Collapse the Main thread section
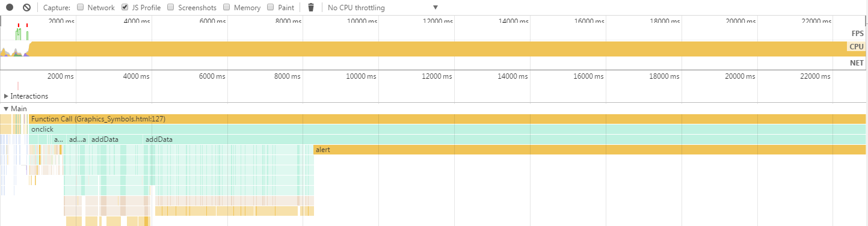The width and height of the screenshot is (868, 226). [x=7, y=109]
